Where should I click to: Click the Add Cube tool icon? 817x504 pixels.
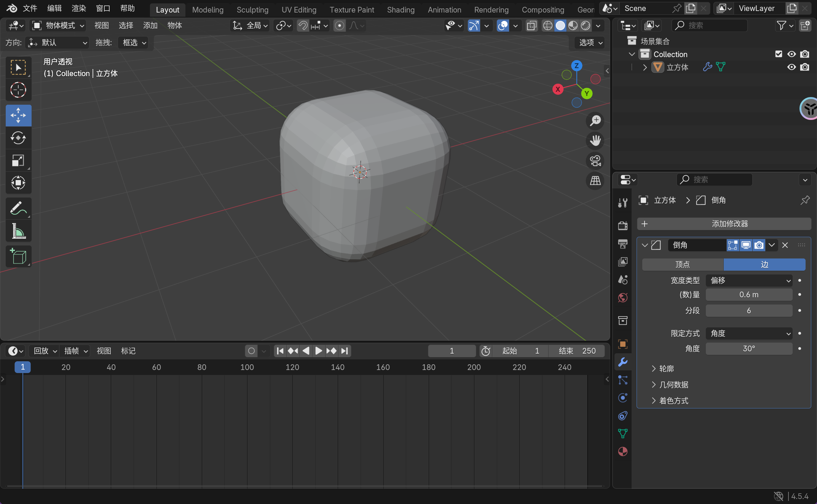click(x=18, y=257)
